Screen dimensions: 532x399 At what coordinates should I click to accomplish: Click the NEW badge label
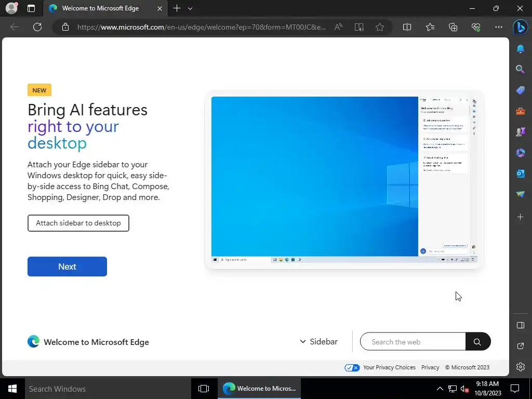[39, 90]
